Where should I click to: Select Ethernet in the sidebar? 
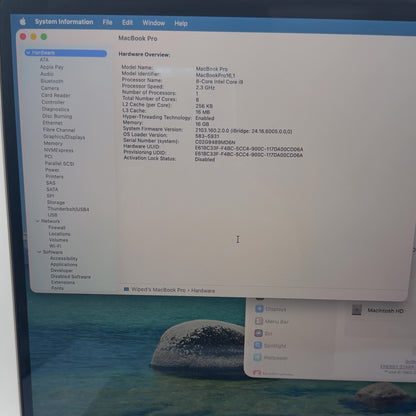coord(52,123)
